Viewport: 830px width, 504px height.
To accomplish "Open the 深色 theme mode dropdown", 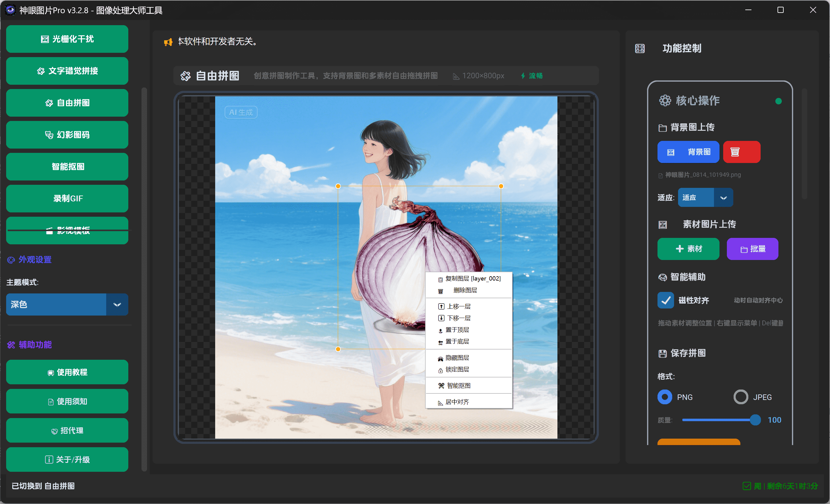I will 117,304.
